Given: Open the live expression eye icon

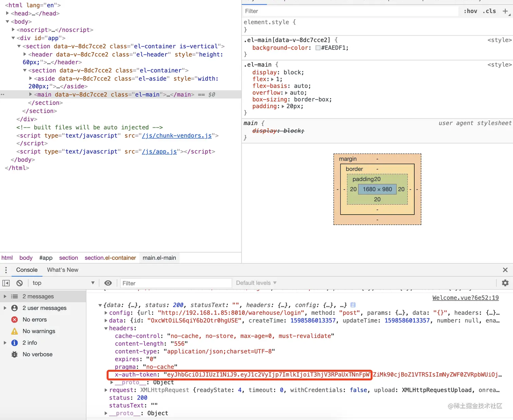Looking at the screenshot, I should pos(108,283).
